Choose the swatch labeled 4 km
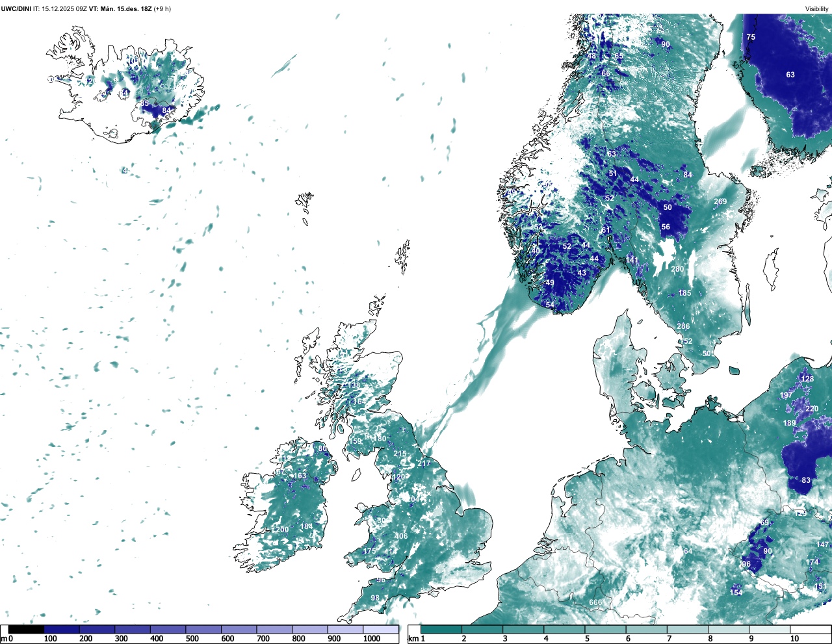 pos(564,630)
